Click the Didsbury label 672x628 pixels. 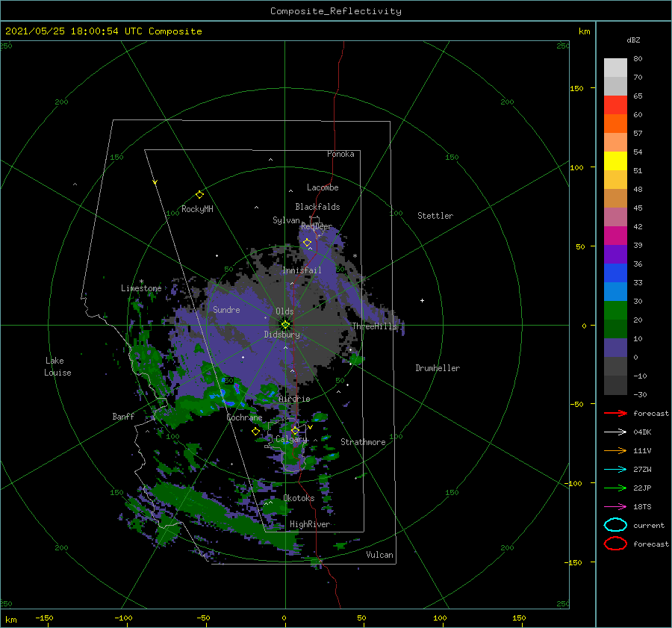pyautogui.click(x=282, y=335)
